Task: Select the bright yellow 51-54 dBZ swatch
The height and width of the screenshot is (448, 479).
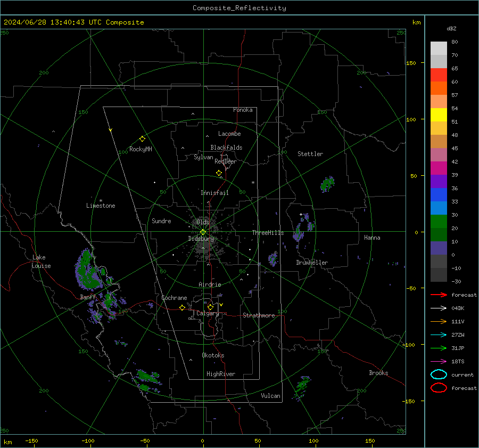Action: [x=439, y=115]
